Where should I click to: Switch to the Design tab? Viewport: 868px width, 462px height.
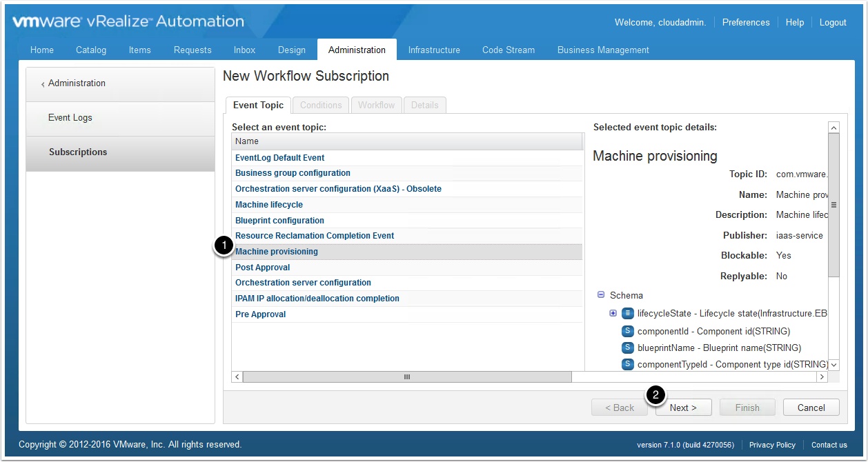(292, 50)
